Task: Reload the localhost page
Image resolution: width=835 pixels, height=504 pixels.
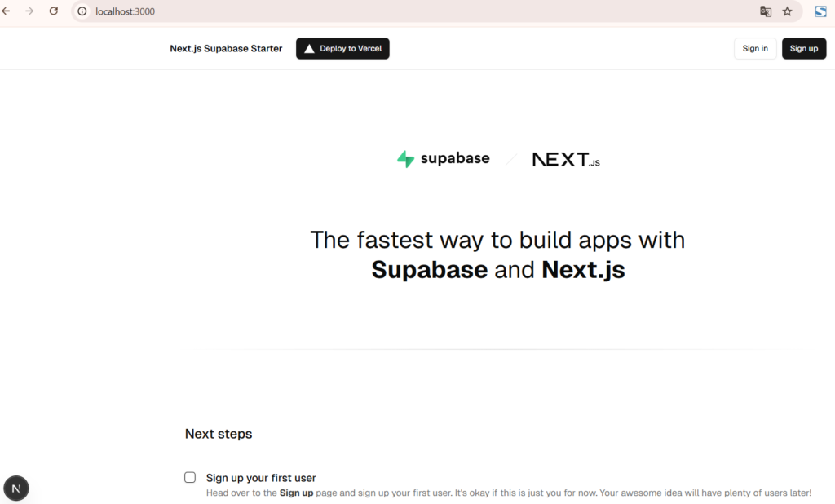Action: coord(54,11)
